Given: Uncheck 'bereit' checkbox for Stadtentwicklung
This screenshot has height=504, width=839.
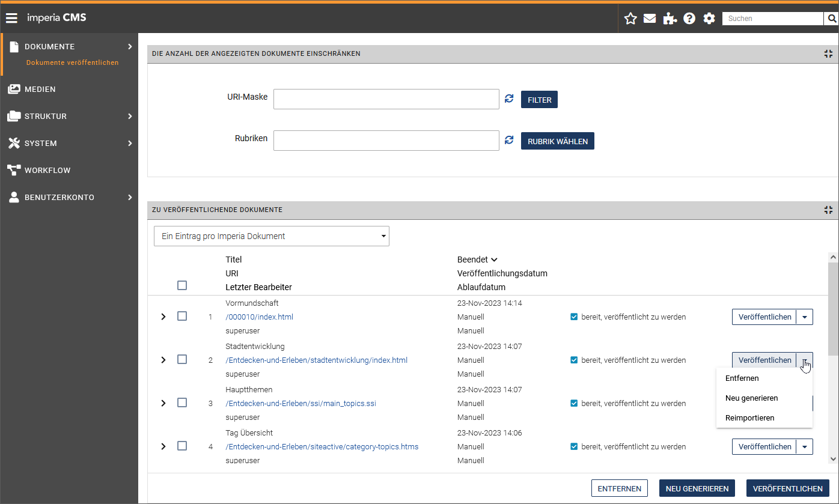Looking at the screenshot, I should pos(574,360).
